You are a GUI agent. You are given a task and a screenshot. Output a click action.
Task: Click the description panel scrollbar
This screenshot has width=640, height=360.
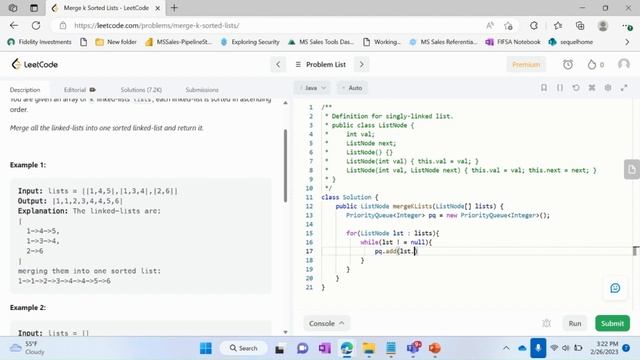pyautogui.click(x=285, y=165)
